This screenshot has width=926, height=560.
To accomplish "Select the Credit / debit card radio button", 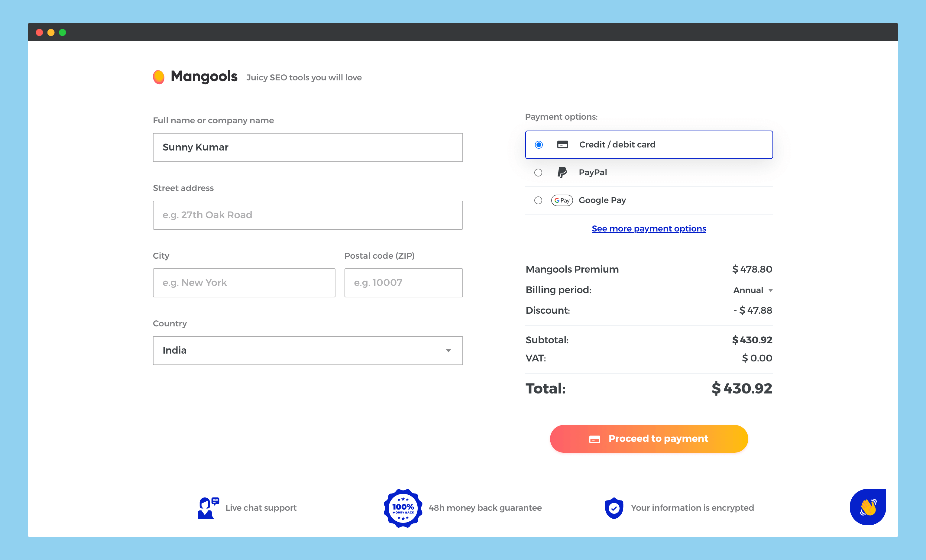I will [x=539, y=145].
